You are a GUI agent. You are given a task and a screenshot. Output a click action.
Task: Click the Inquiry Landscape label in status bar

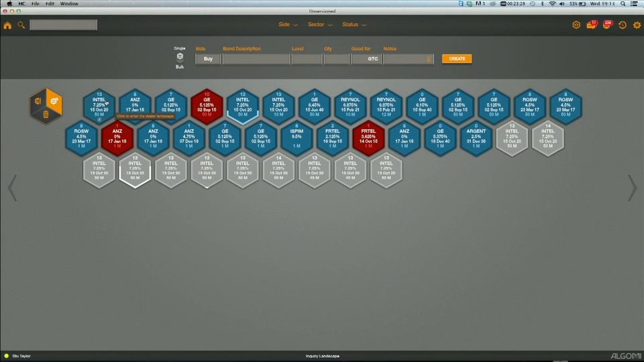point(323,356)
